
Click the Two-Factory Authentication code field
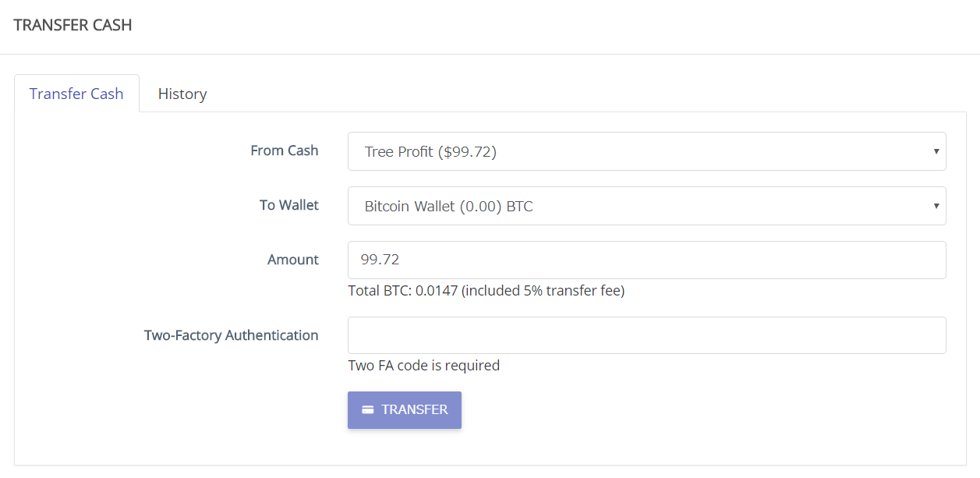(646, 335)
